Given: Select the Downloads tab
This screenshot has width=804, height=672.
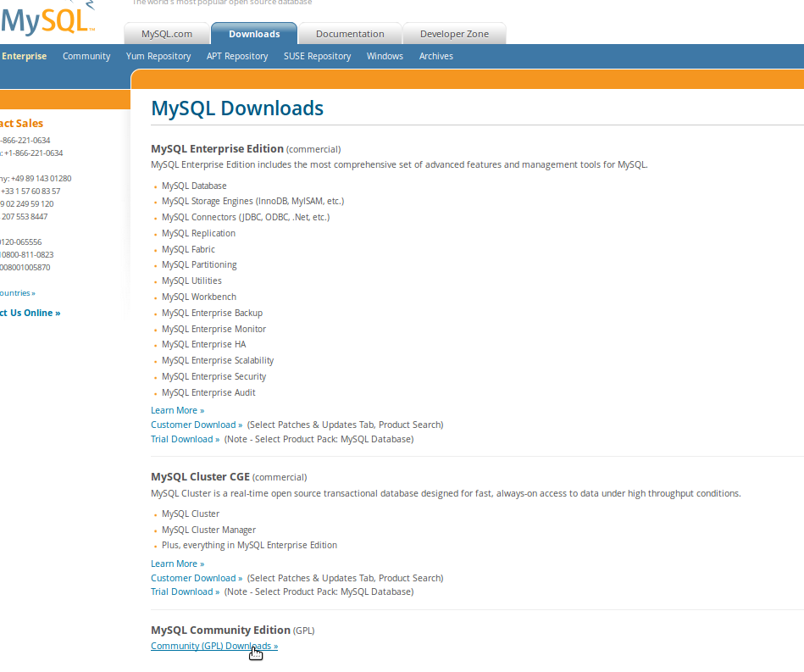Looking at the screenshot, I should [x=253, y=34].
